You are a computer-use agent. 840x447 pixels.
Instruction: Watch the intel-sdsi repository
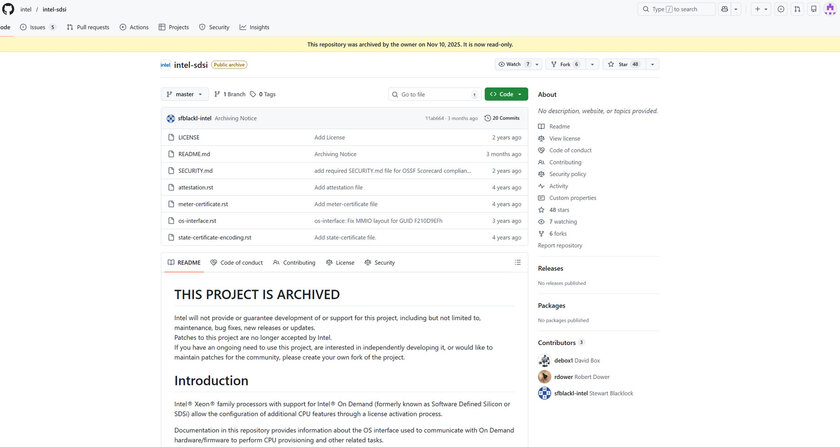pos(511,64)
